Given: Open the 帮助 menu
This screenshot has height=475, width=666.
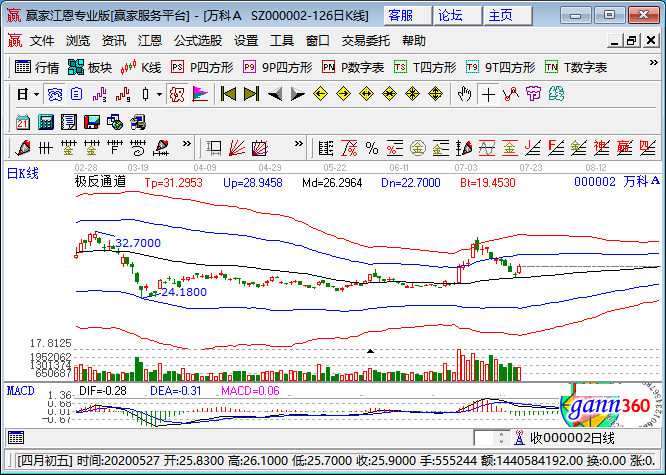Looking at the screenshot, I should tap(413, 41).
